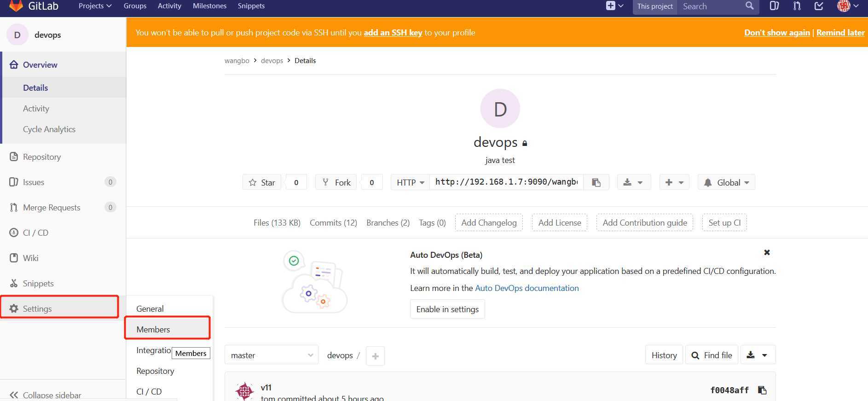Click the Remind later link
The height and width of the screenshot is (401, 868).
click(840, 33)
